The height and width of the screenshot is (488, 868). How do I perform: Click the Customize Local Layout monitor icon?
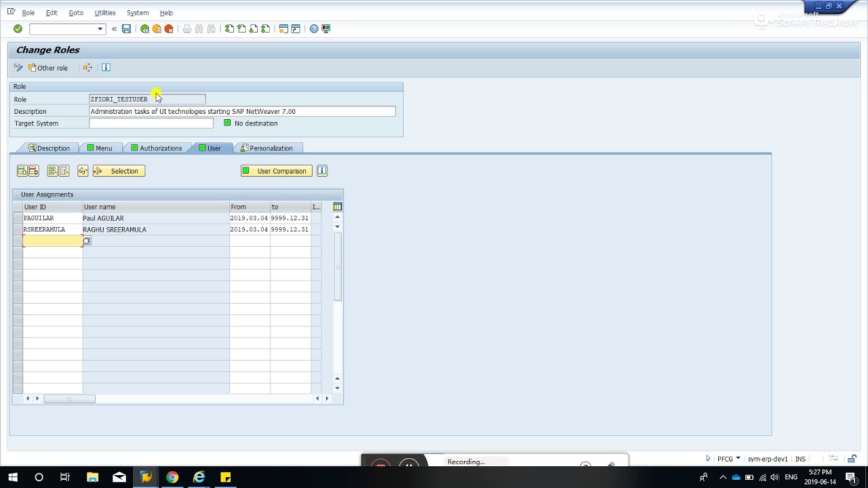326,28
